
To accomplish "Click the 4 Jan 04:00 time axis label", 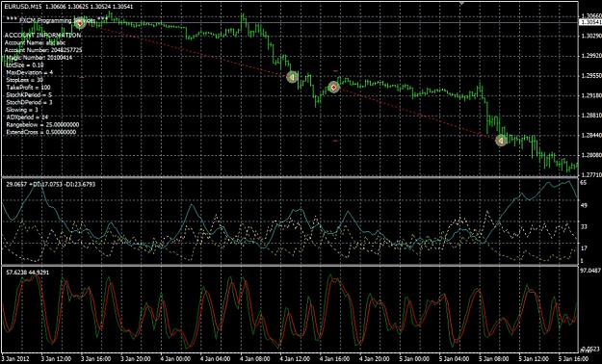I will pyautogui.click(x=215, y=358).
